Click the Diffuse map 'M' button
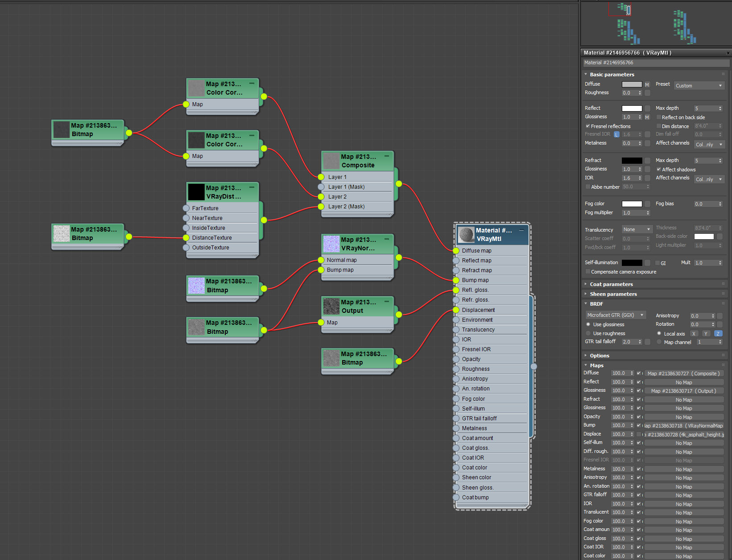732x560 pixels. 647,84
